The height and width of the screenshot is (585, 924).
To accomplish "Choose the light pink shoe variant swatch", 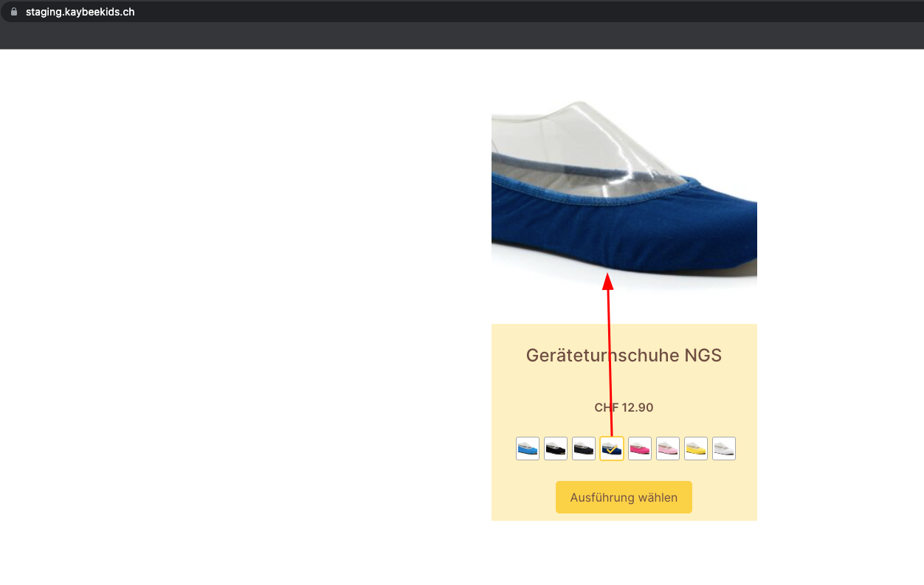I will click(668, 449).
